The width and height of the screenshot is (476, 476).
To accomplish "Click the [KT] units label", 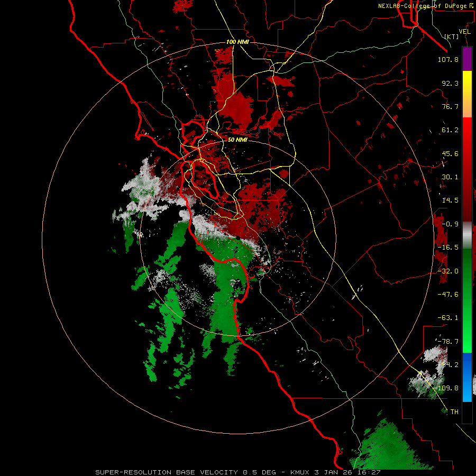I will coord(452,36).
